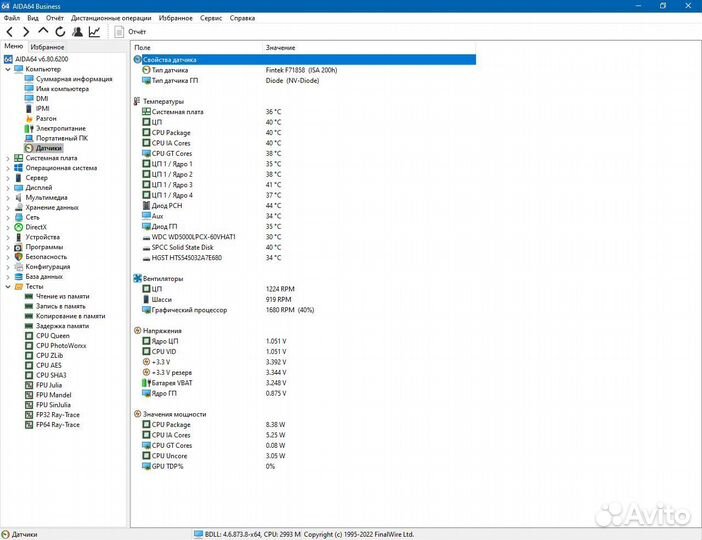The height and width of the screenshot is (540, 702).
Task: Select the Диод PCH temperature row
Action: click(x=304, y=206)
